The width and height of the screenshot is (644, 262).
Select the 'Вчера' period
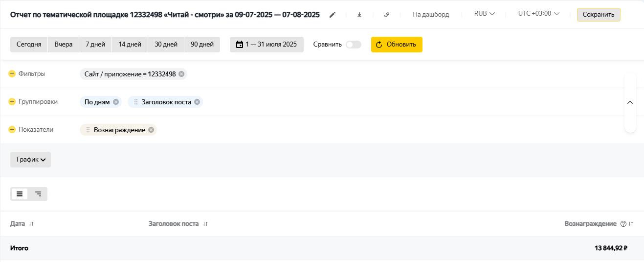(x=64, y=45)
